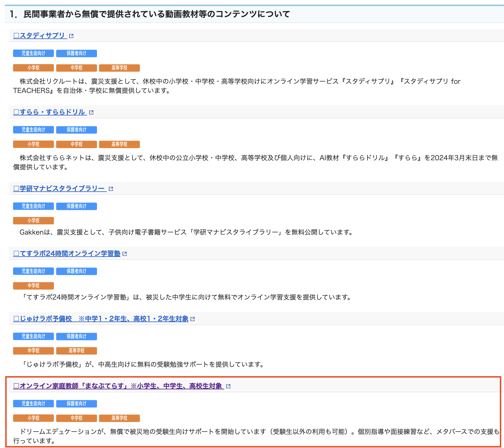Click 中学校 tag under じゅけラボ予備校
This screenshot has height=448, width=504.
(x=33, y=351)
